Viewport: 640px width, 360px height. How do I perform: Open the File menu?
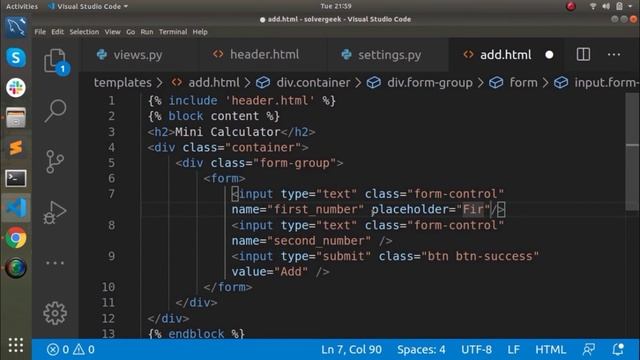click(x=40, y=32)
